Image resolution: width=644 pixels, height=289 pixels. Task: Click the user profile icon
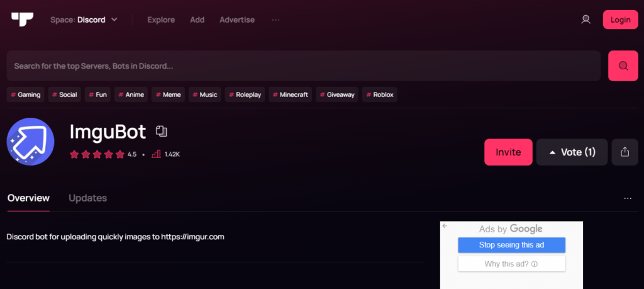click(x=586, y=20)
